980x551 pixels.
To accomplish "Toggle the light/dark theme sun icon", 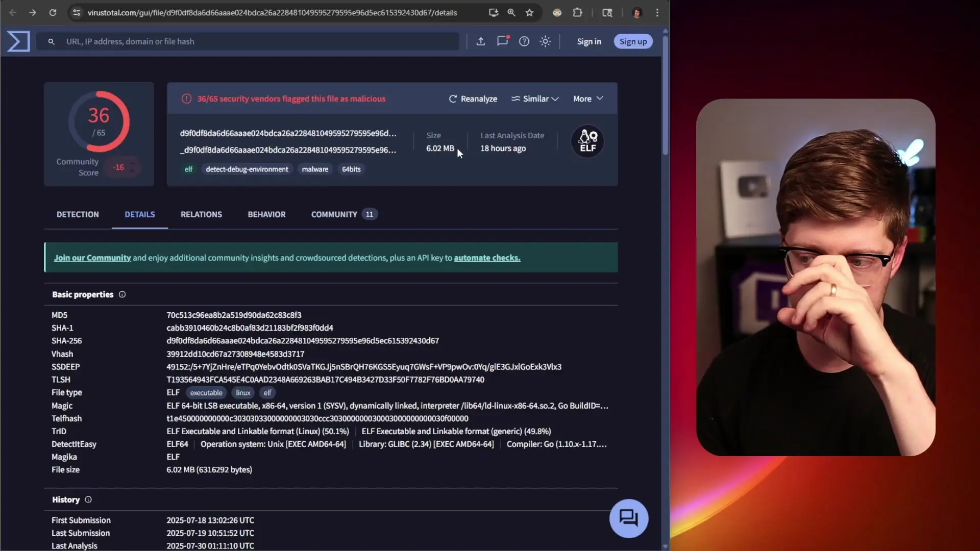I will (x=545, y=41).
